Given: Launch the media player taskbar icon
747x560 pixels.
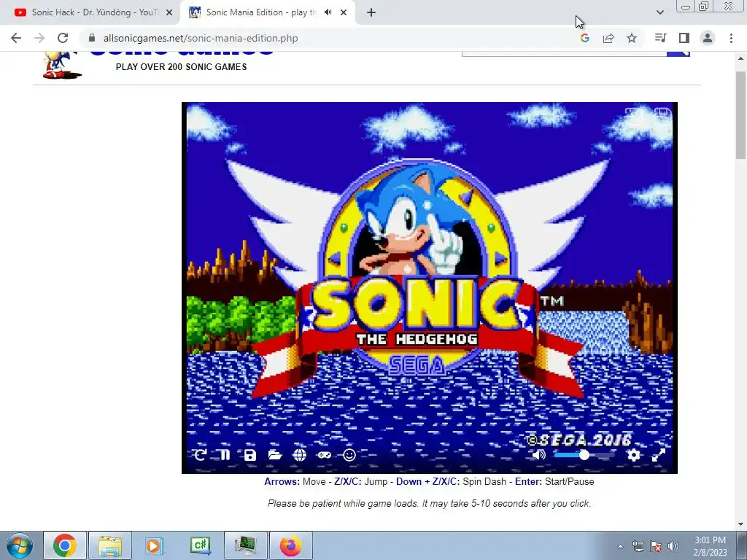Looking at the screenshot, I should pos(155,545).
